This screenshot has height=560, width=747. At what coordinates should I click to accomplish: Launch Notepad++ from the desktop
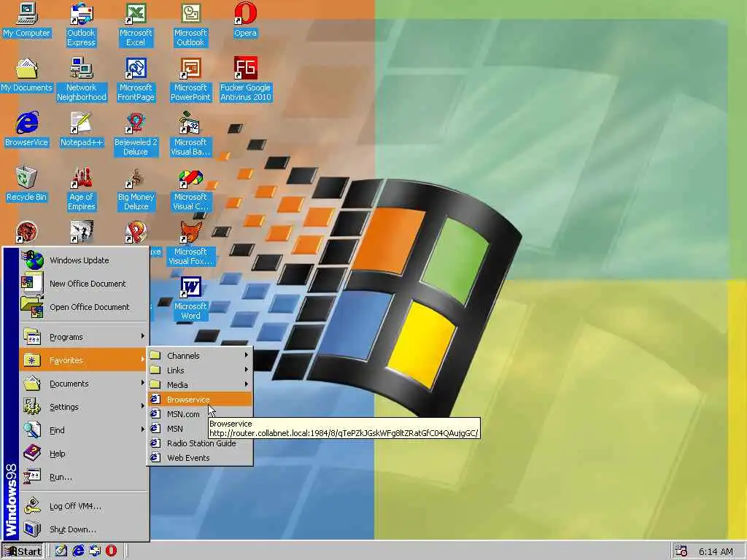coord(82,130)
